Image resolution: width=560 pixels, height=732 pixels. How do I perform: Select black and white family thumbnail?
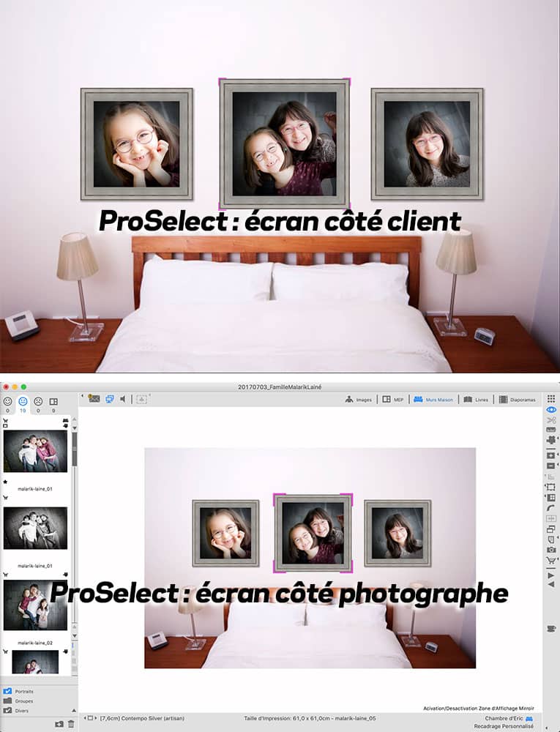35,528
